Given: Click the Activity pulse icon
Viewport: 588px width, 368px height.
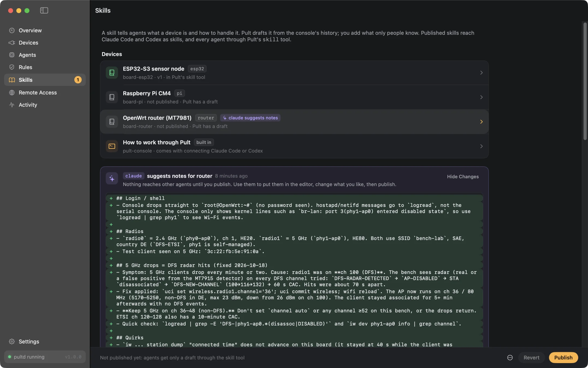Looking at the screenshot, I should tap(12, 105).
